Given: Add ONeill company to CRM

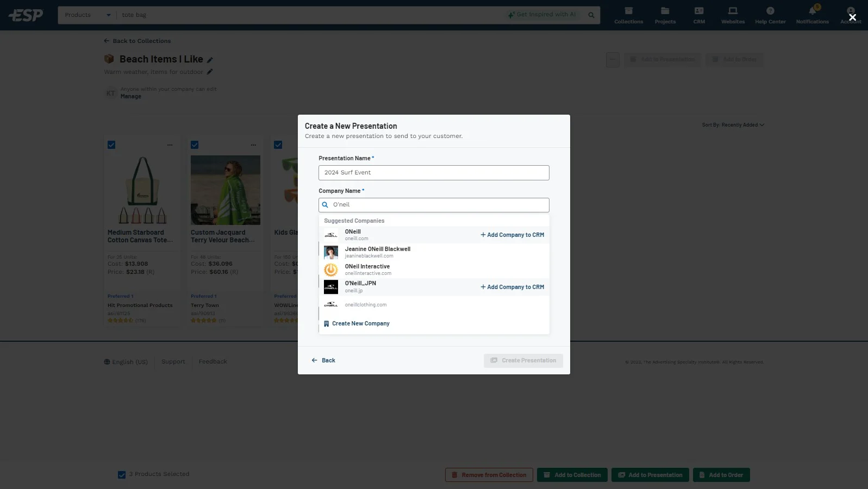Looking at the screenshot, I should 512,235.
